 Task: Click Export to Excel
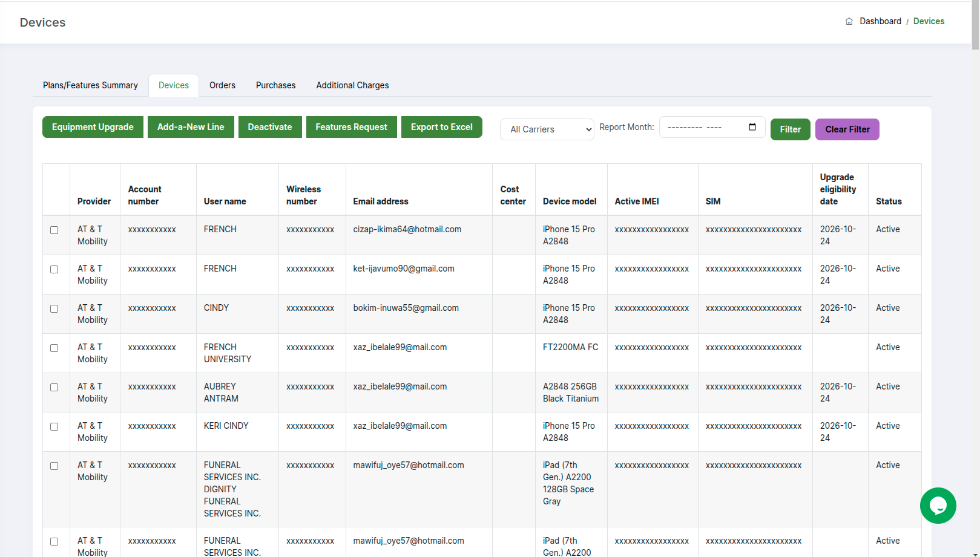[441, 127]
